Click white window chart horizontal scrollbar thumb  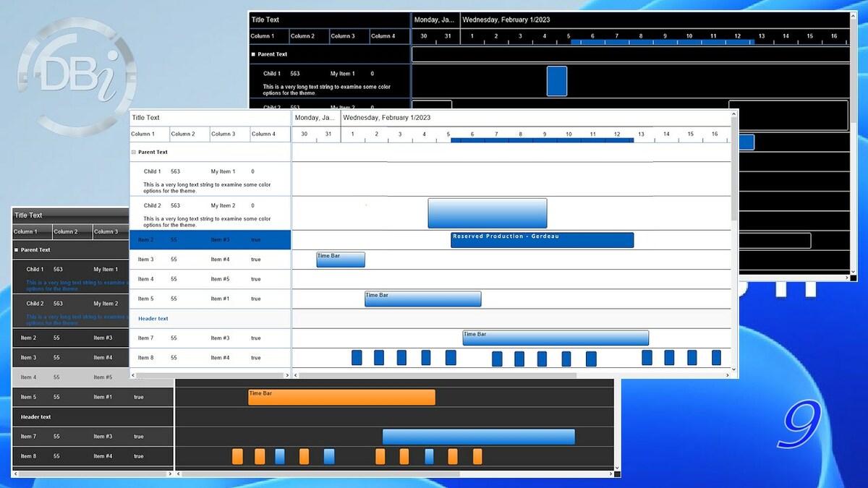438,375
